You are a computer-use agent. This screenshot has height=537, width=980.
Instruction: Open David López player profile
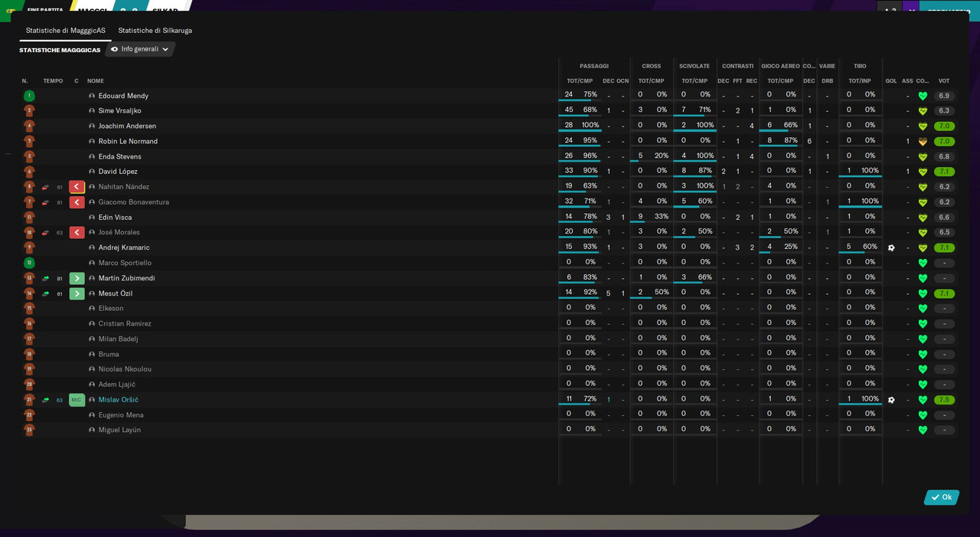coord(118,172)
